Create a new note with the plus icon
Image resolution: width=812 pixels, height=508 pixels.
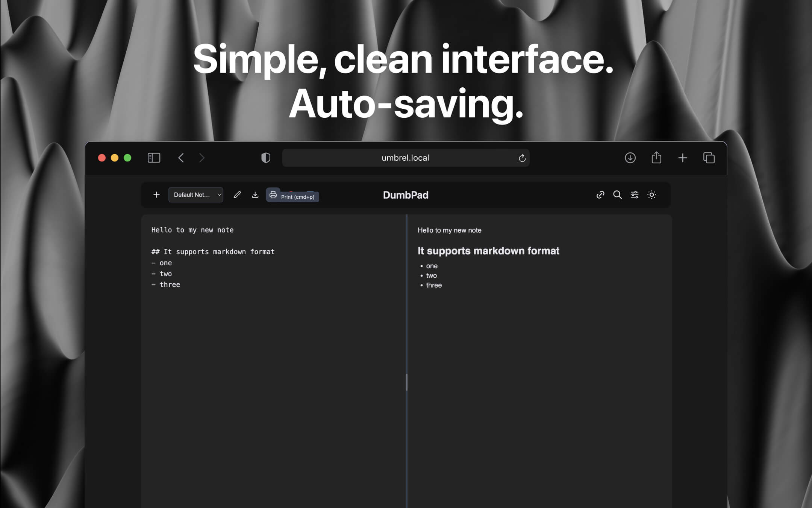(156, 195)
